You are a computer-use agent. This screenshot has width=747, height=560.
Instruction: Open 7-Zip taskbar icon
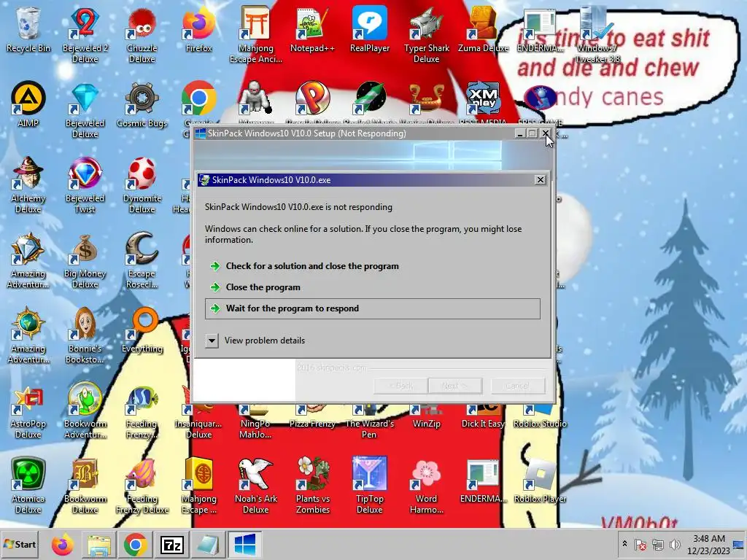click(x=172, y=544)
